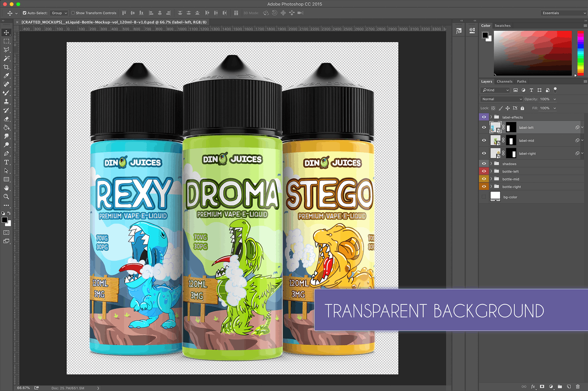Pick the Eyedropper tool
588x391 pixels.
point(6,75)
